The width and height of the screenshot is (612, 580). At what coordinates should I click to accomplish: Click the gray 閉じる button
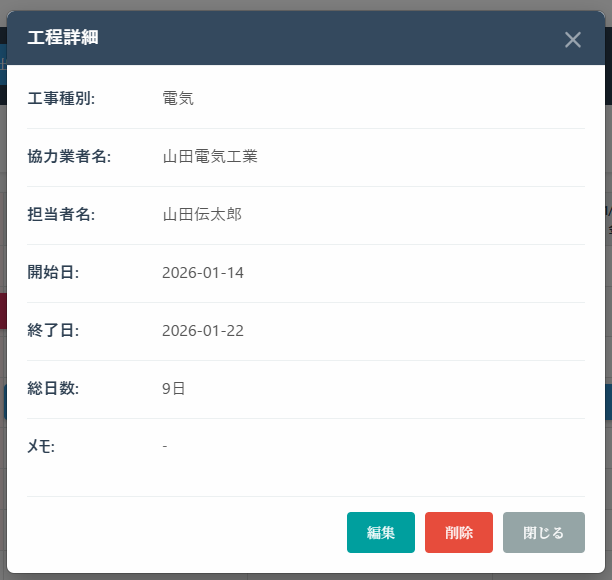(x=544, y=533)
